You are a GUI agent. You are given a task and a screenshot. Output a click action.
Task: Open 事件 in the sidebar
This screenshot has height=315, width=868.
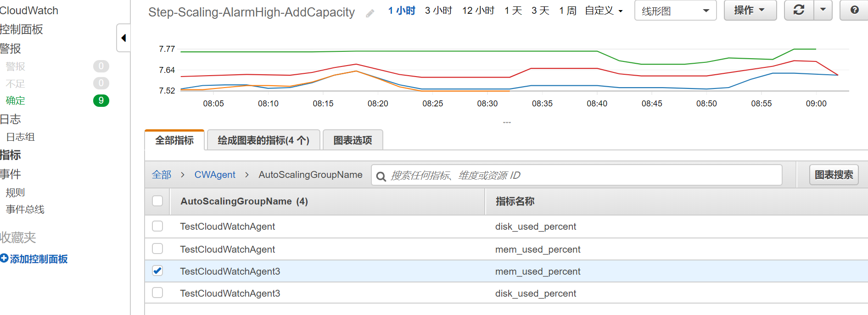pos(11,174)
